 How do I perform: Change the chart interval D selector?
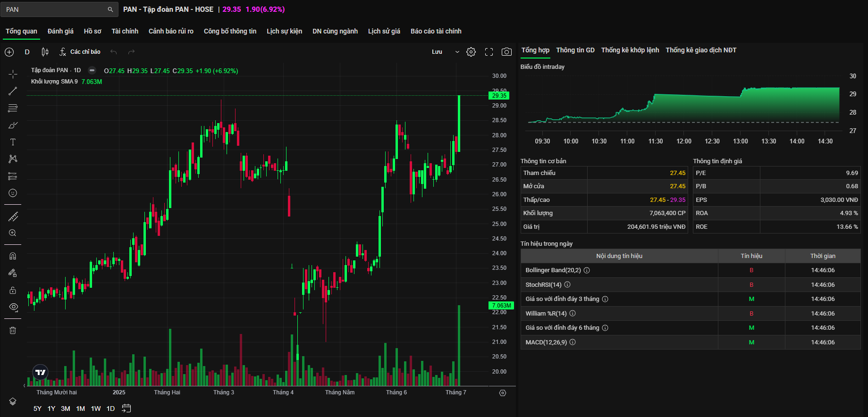click(27, 52)
